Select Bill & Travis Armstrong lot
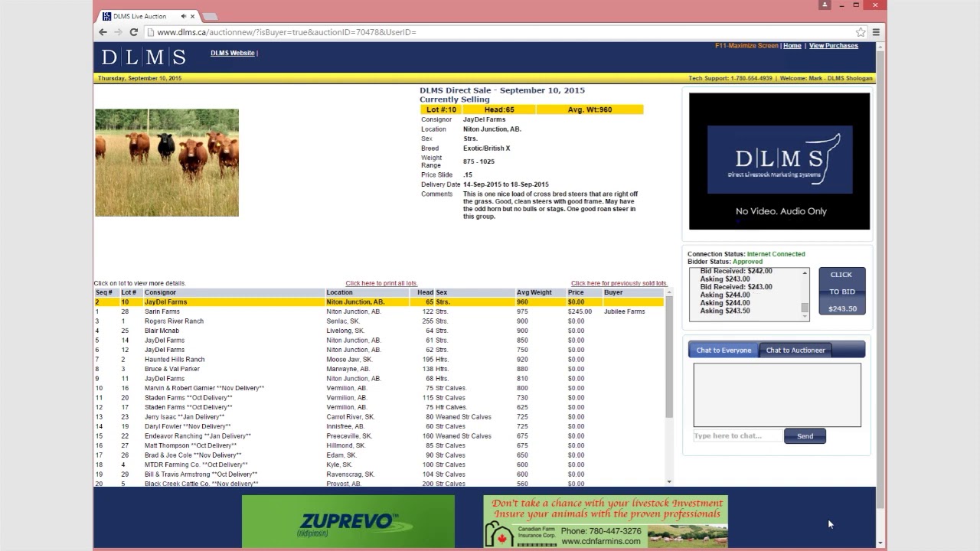Image resolution: width=980 pixels, height=551 pixels. (x=379, y=474)
